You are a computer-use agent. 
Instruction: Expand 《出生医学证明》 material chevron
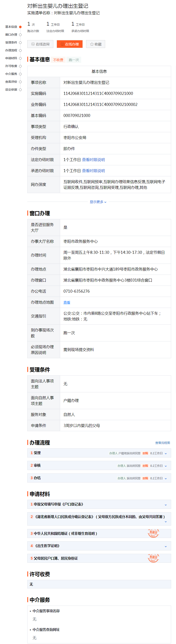click(166, 546)
